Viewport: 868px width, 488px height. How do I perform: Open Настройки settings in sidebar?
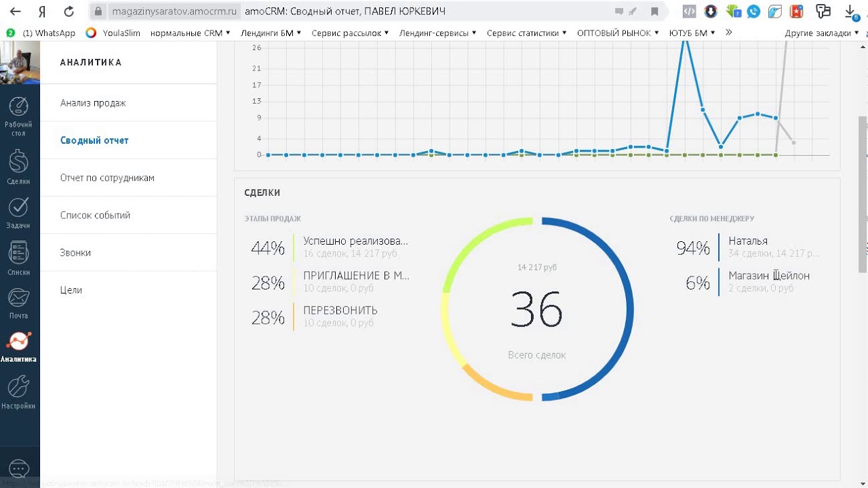tap(18, 392)
